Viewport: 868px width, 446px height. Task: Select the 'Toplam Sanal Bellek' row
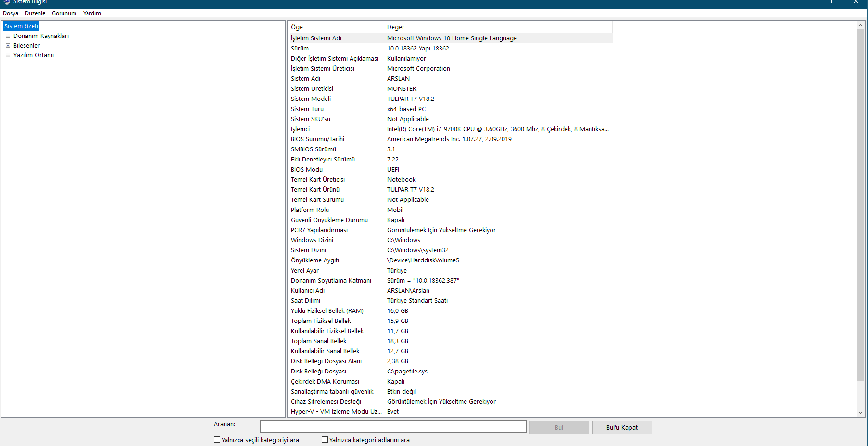[450, 341]
